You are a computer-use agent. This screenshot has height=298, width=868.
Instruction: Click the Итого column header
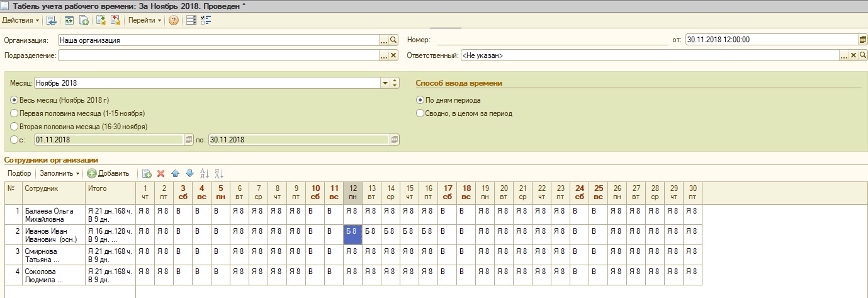110,192
